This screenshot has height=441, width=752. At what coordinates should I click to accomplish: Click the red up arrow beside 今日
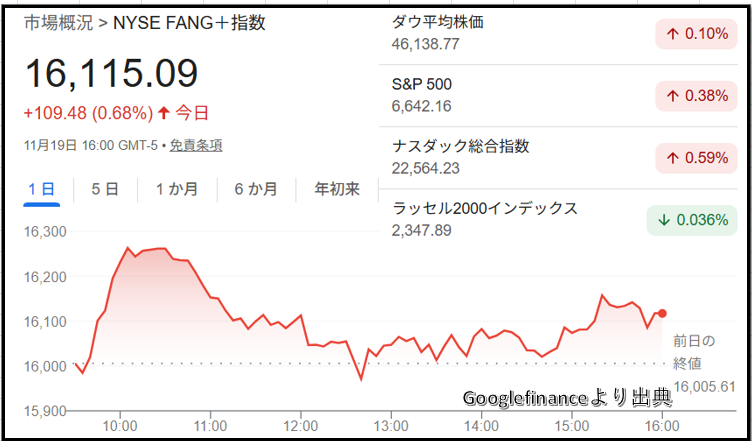165,112
